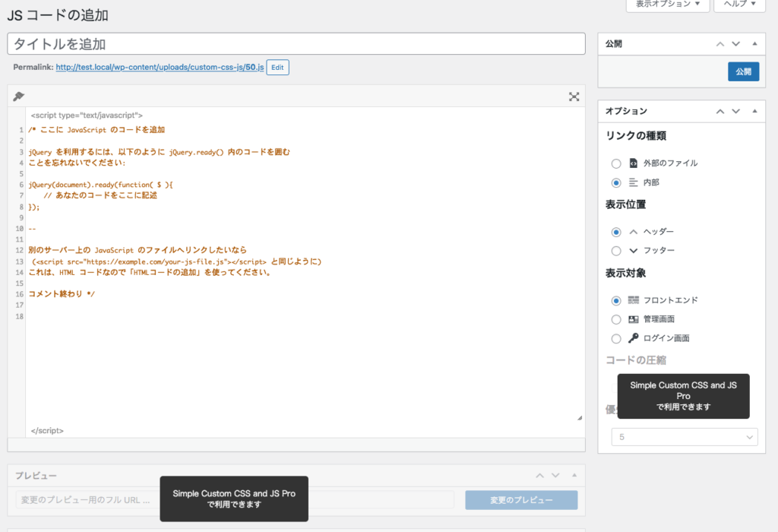The height and width of the screenshot is (532, 778).
Task: Expand editor using the fullscreen icon
Action: point(574,97)
